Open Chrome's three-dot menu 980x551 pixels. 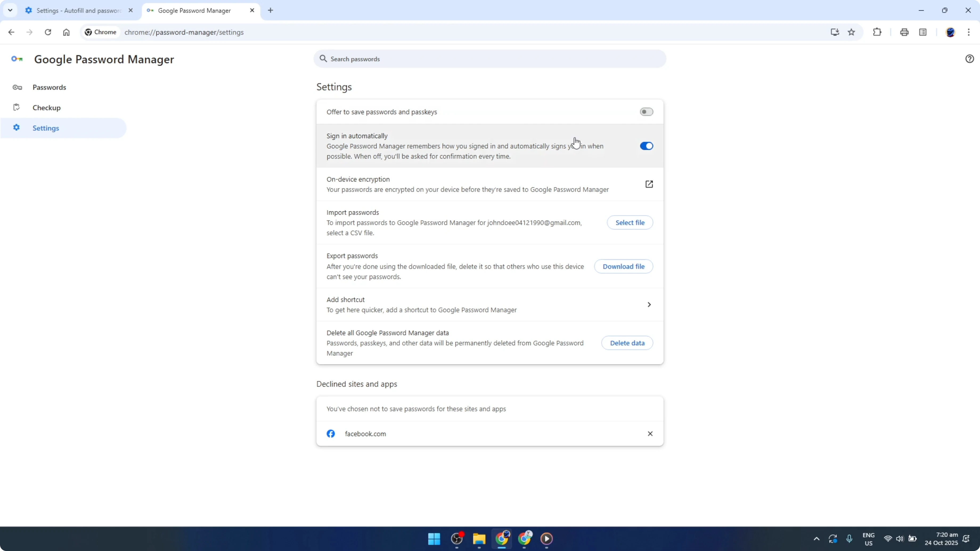pos(969,32)
